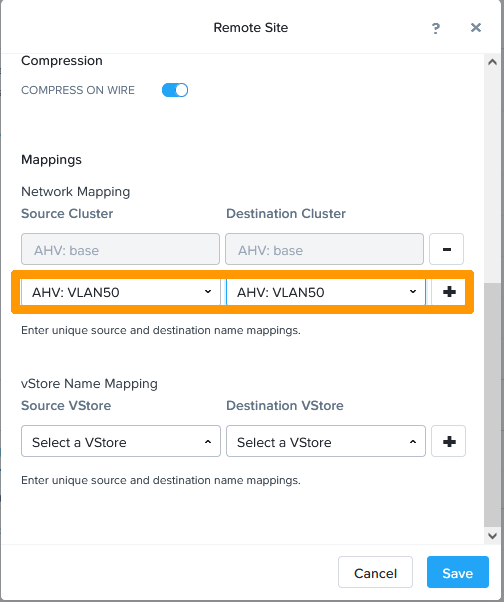Open the source cluster VLAN50 dropdown

tap(121, 292)
